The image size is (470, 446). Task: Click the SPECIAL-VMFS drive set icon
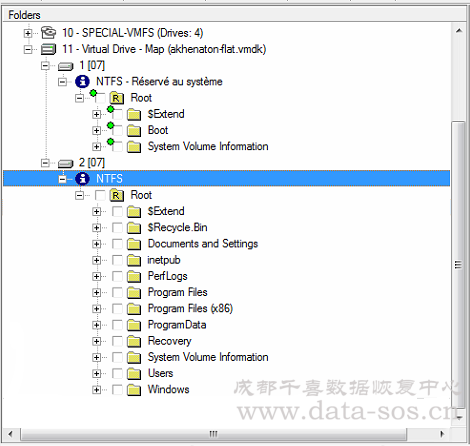48,33
